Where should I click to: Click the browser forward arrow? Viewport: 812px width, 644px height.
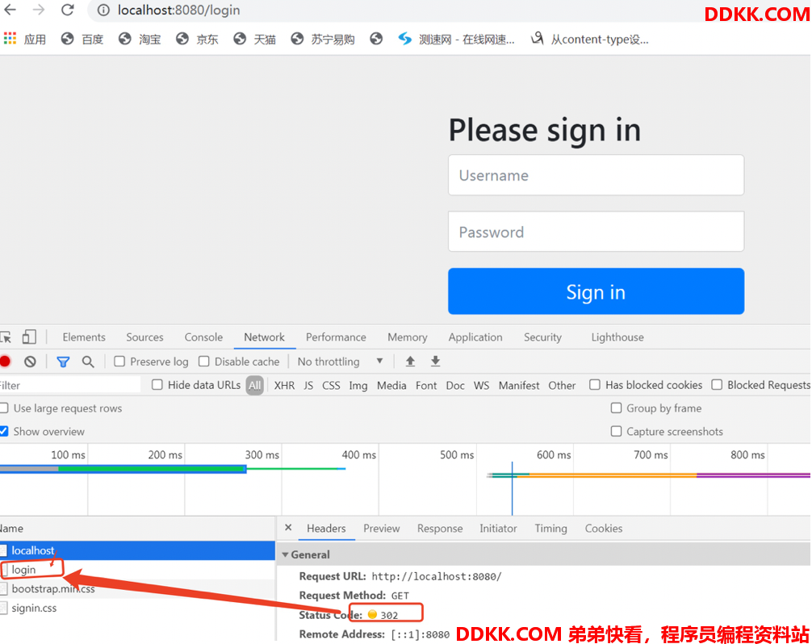point(39,10)
